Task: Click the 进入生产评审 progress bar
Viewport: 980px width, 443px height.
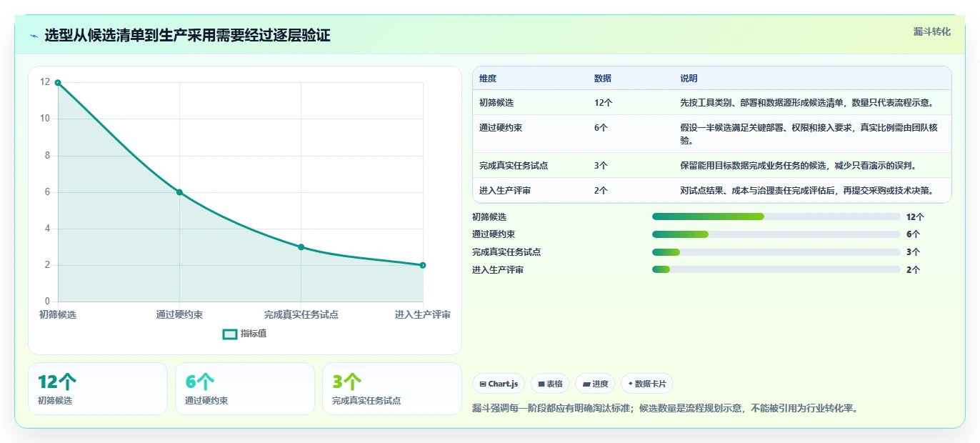Action: click(x=776, y=269)
